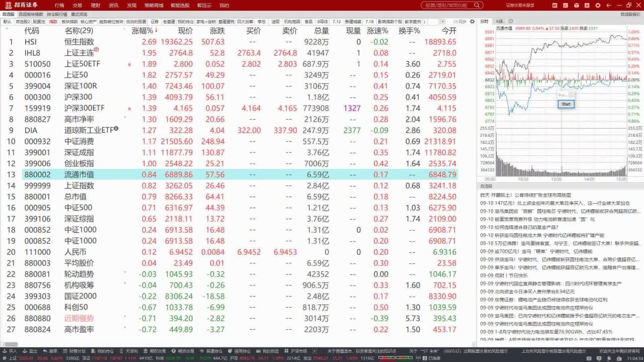Open 普通持仓 in bottom toolbar
Screen dimensions: 644x362
(211, 351)
